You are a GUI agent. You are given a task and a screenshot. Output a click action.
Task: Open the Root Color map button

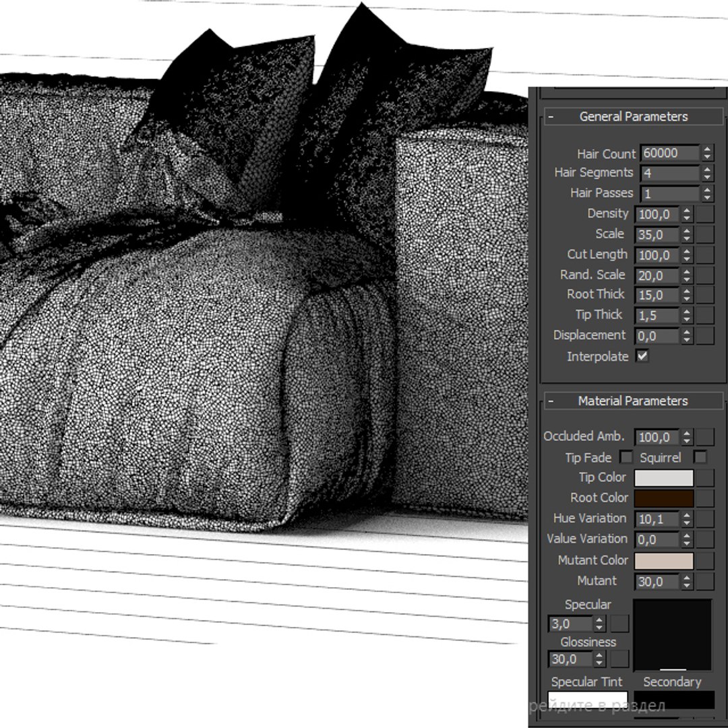705,498
